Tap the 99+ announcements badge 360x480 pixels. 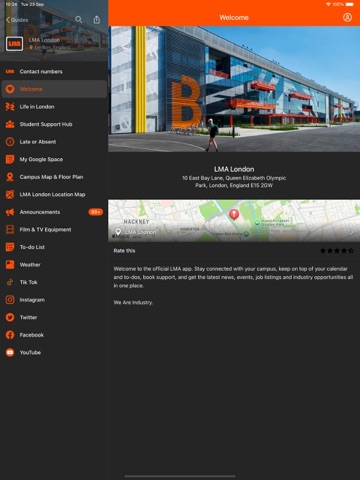click(96, 212)
